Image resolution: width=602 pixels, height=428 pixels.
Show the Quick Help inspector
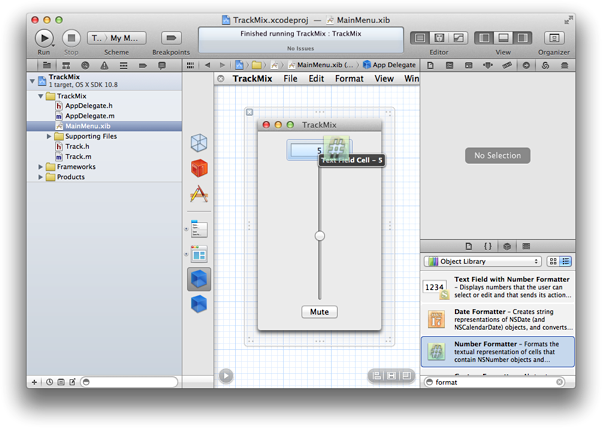coord(450,65)
